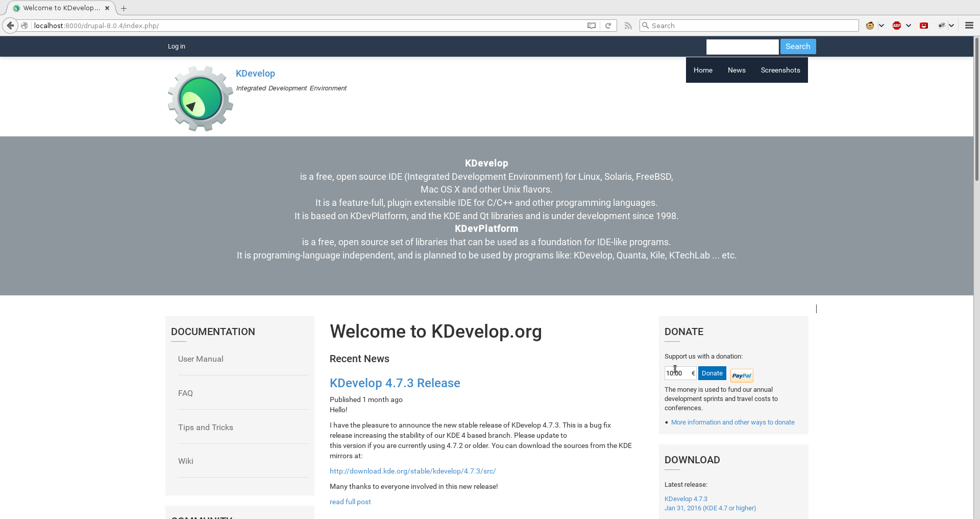Click the fly bug extension icon
Image resolution: width=980 pixels, height=519 pixels.
click(x=942, y=26)
